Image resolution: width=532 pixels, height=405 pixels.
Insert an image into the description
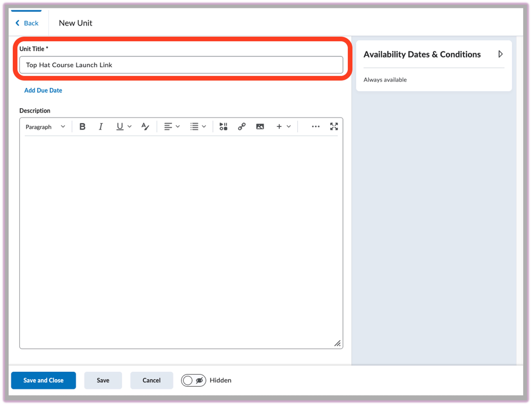pos(260,126)
